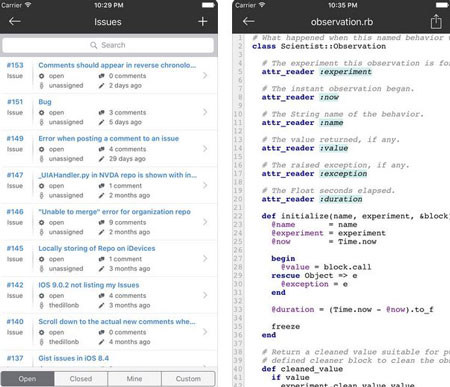
Task: Click issue number #146
Action: tap(15, 212)
